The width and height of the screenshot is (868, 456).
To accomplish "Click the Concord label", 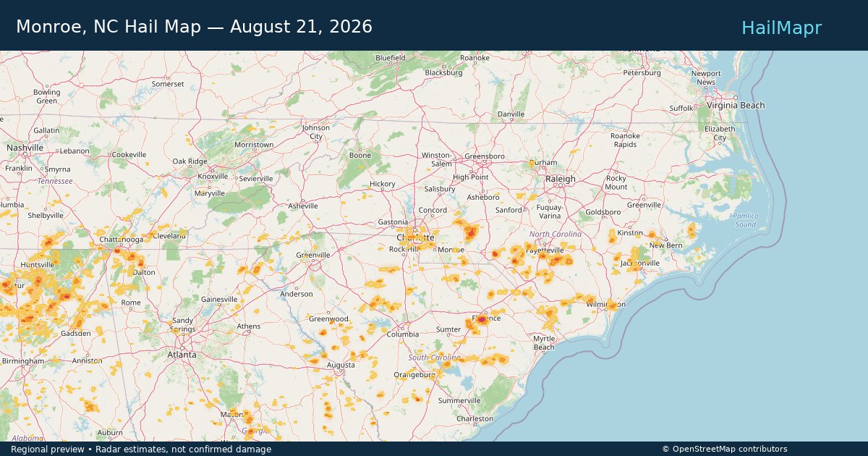I will point(433,211).
